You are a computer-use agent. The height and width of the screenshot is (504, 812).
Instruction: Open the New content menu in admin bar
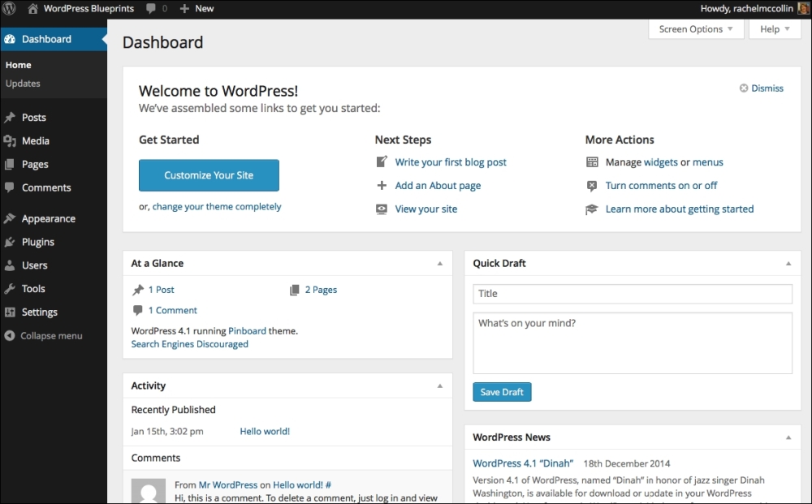tap(197, 8)
